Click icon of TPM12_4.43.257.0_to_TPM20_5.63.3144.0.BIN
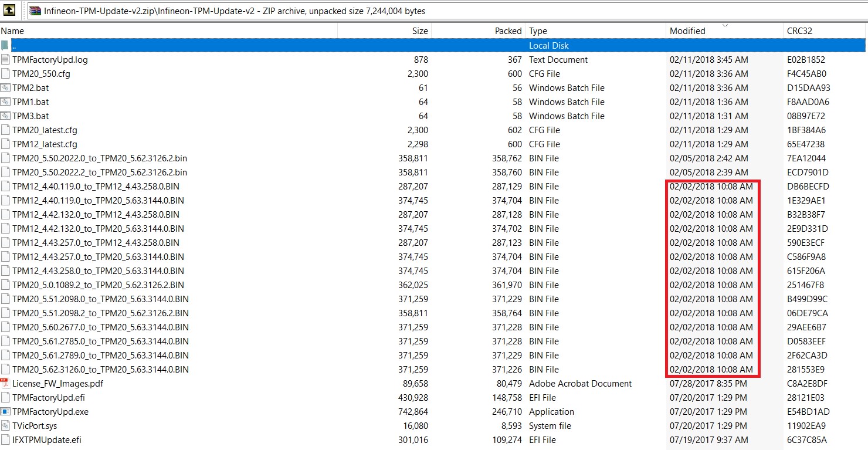868x450 pixels. 5,257
